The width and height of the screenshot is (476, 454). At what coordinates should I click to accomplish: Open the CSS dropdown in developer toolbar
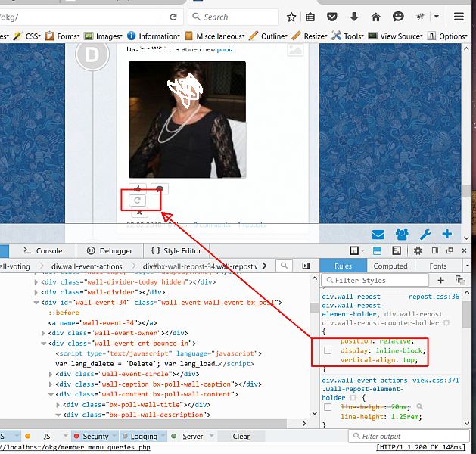tap(32, 36)
